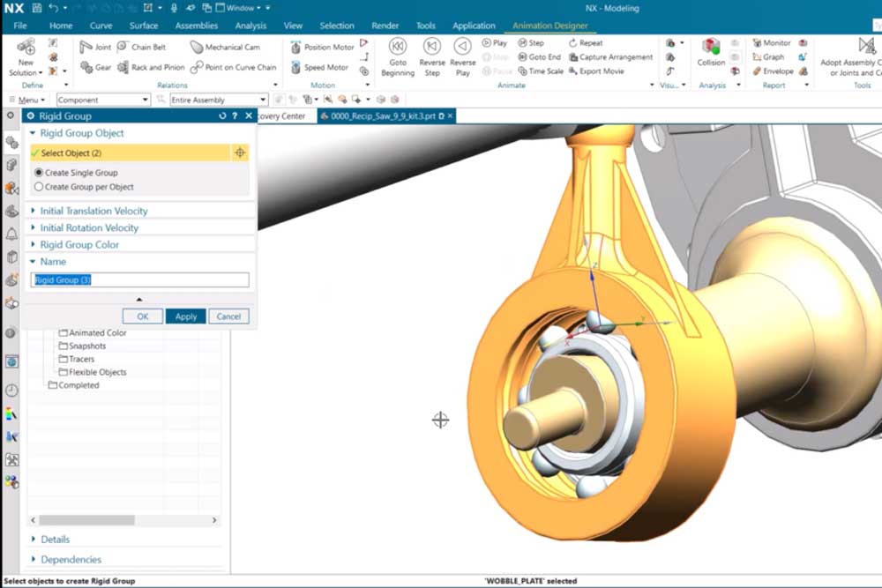This screenshot has width=882, height=588.
Task: Click Goto Beginning playback control
Action: [399, 56]
